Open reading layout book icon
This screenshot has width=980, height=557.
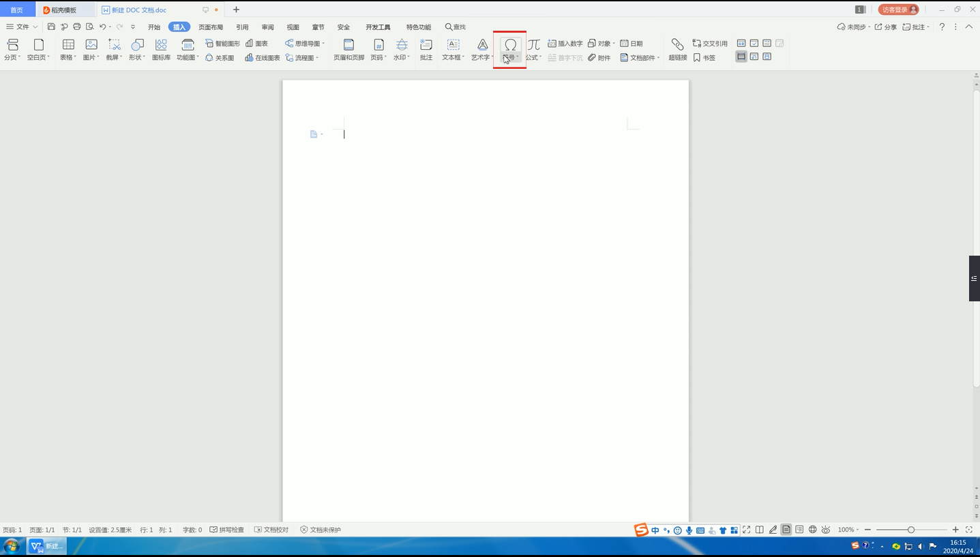tap(760, 530)
